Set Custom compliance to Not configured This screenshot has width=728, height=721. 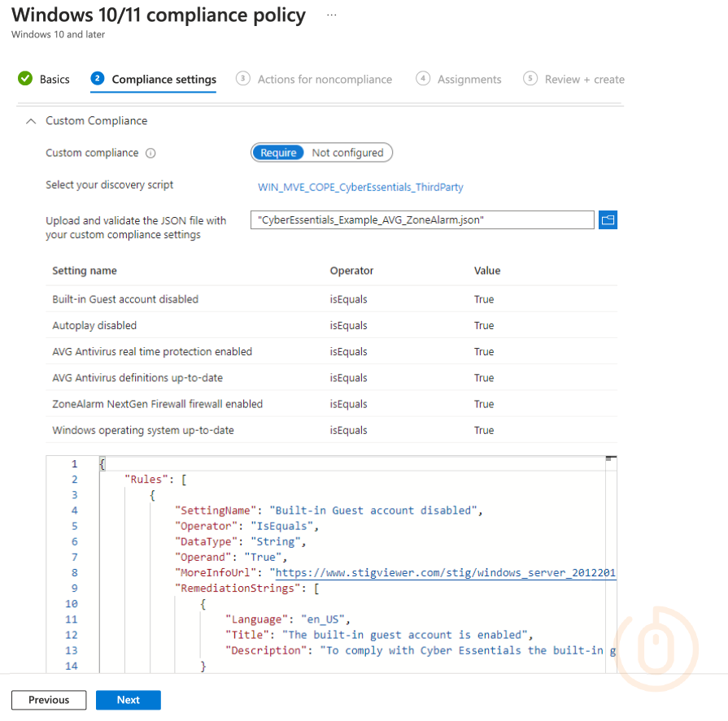[x=347, y=153]
